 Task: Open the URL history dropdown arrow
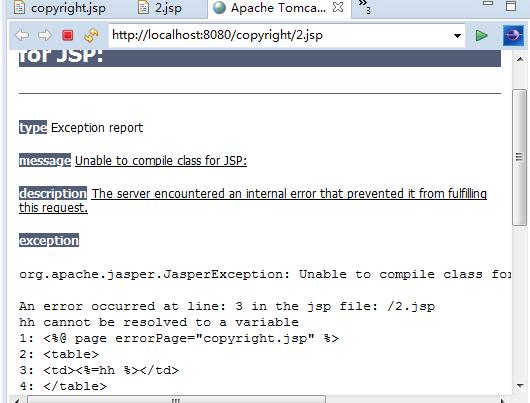click(457, 35)
